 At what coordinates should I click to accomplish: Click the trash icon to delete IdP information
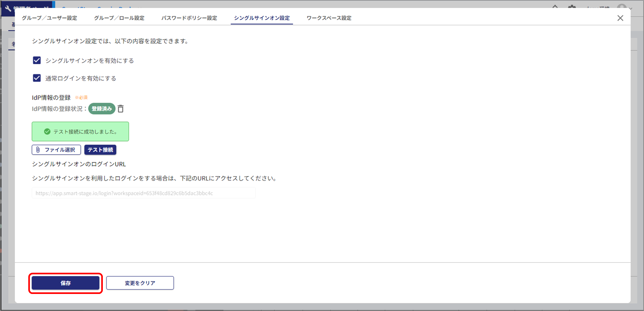tap(121, 109)
